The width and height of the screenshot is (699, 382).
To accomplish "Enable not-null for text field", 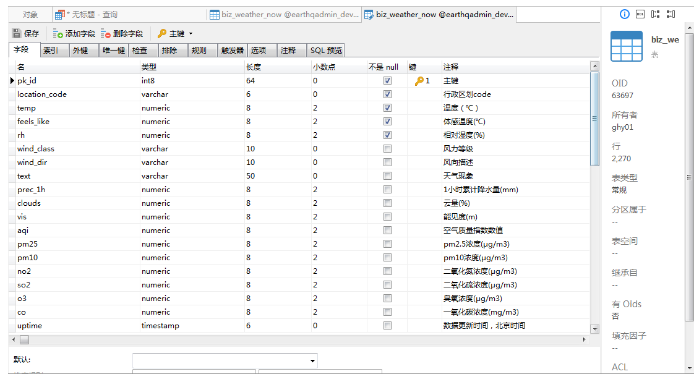I will pyautogui.click(x=387, y=176).
